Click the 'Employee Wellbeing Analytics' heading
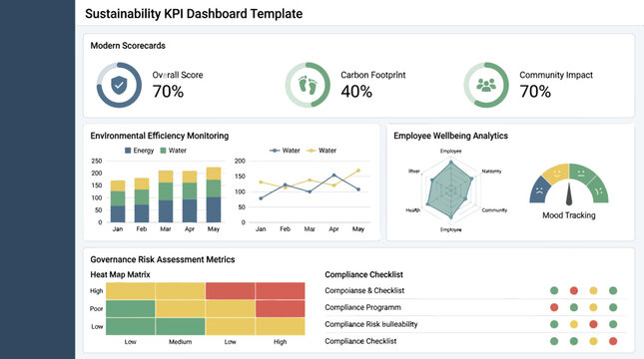 click(x=450, y=136)
